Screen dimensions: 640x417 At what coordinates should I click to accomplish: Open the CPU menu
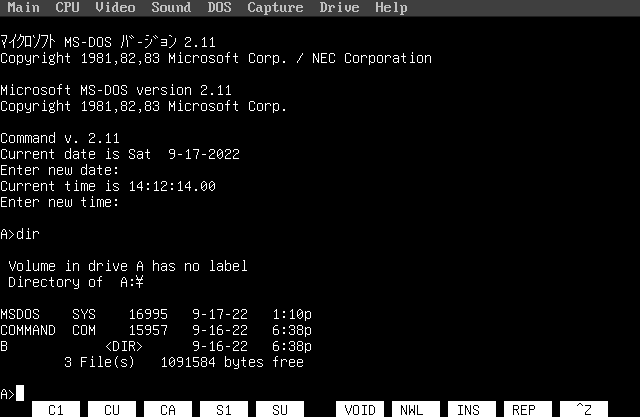point(67,7)
